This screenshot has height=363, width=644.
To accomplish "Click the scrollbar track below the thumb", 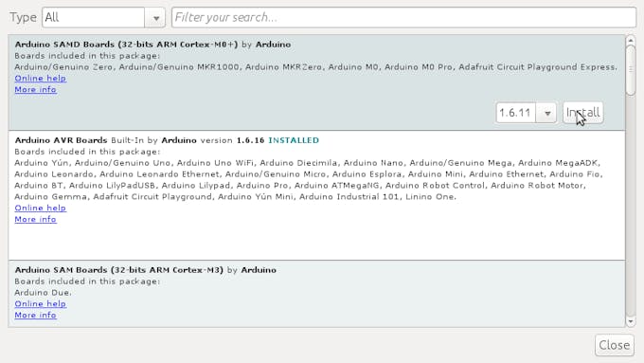I will 631,206.
